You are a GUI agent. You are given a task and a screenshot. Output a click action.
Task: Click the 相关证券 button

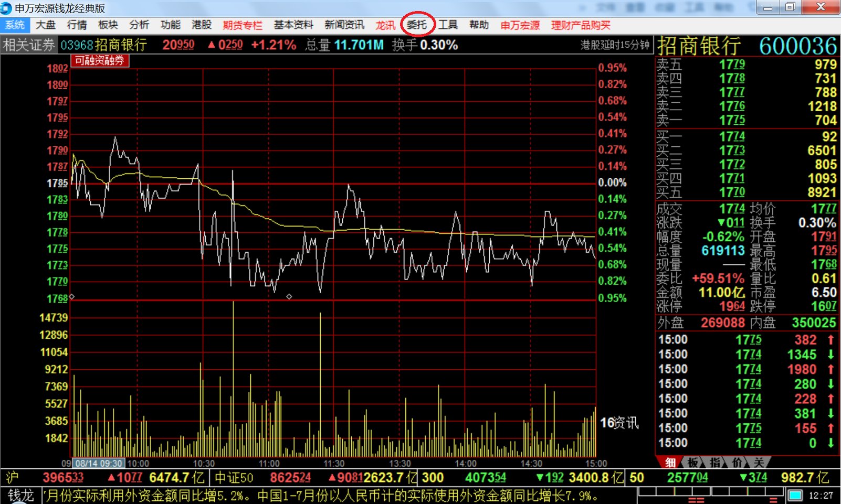(29, 45)
